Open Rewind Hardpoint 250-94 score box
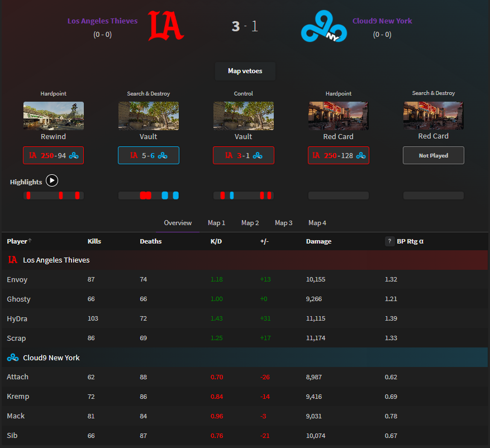Screen dimensions: 490x448 (54, 155)
